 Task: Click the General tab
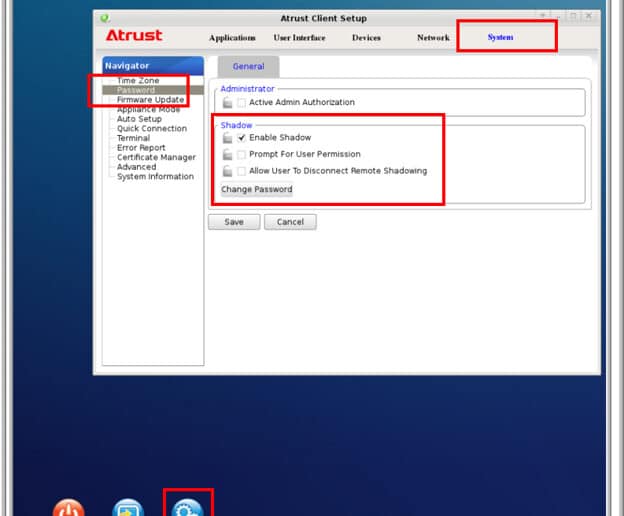coord(248,66)
